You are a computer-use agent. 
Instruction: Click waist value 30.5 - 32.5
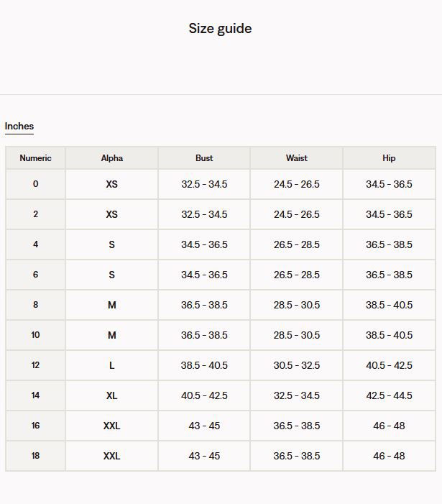coord(297,365)
